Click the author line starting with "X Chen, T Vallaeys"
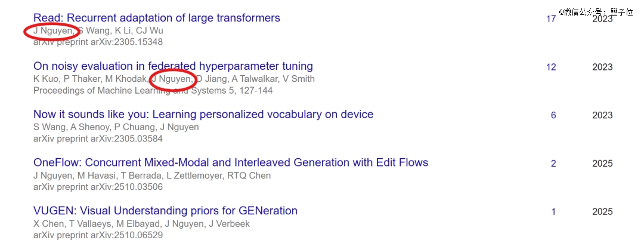Viewport: 644px width, 246px height. pos(141,224)
